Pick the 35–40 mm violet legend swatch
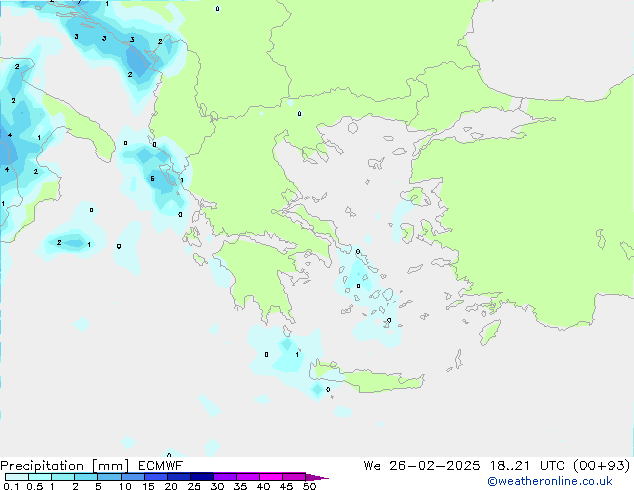 click(x=248, y=477)
